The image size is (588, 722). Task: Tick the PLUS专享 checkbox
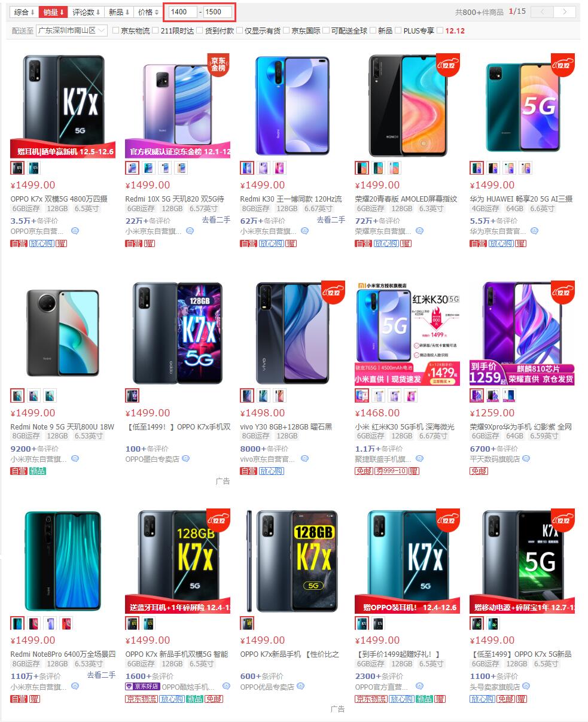point(398,31)
